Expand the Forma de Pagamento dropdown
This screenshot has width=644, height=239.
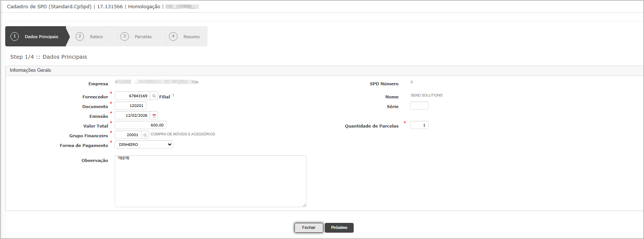144,145
